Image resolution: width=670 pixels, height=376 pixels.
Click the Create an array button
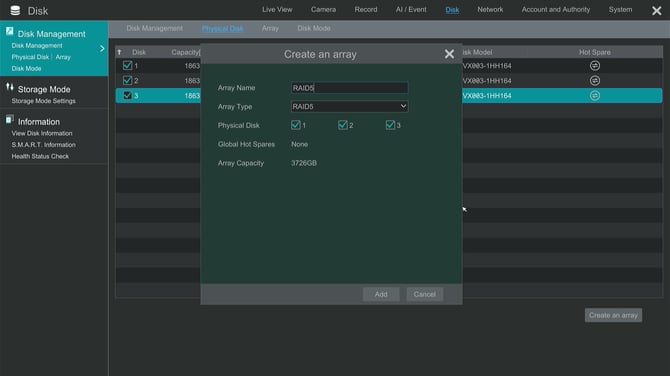coord(613,315)
